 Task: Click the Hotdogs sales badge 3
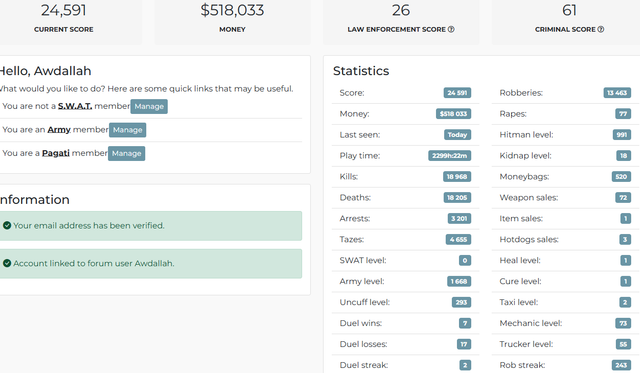(625, 240)
